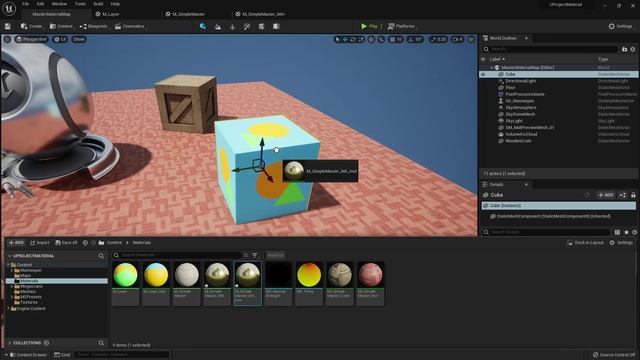Open the Cinematics toolbar dropdown
The image size is (640, 360).
pyautogui.click(x=130, y=26)
